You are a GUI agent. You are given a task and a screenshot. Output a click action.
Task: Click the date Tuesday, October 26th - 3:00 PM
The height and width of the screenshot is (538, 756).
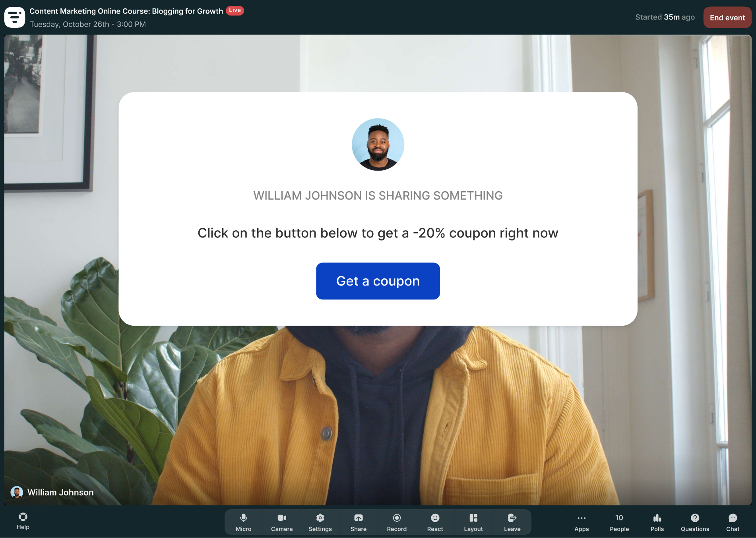click(88, 24)
